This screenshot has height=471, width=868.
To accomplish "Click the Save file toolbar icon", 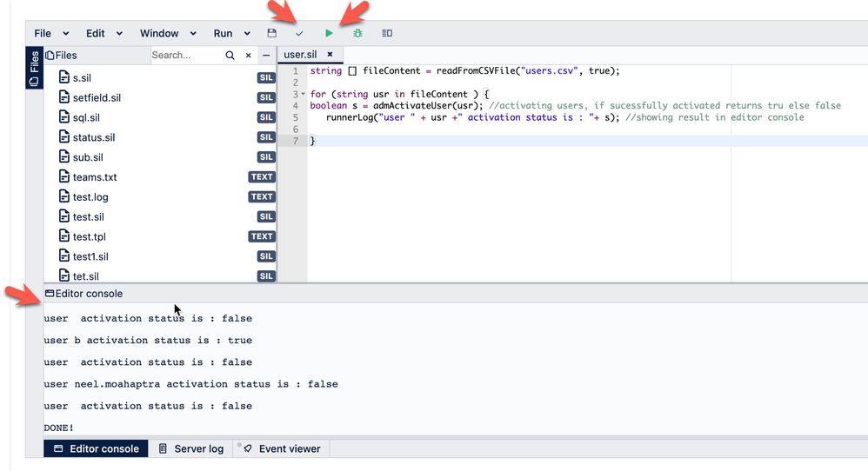I will tap(271, 33).
